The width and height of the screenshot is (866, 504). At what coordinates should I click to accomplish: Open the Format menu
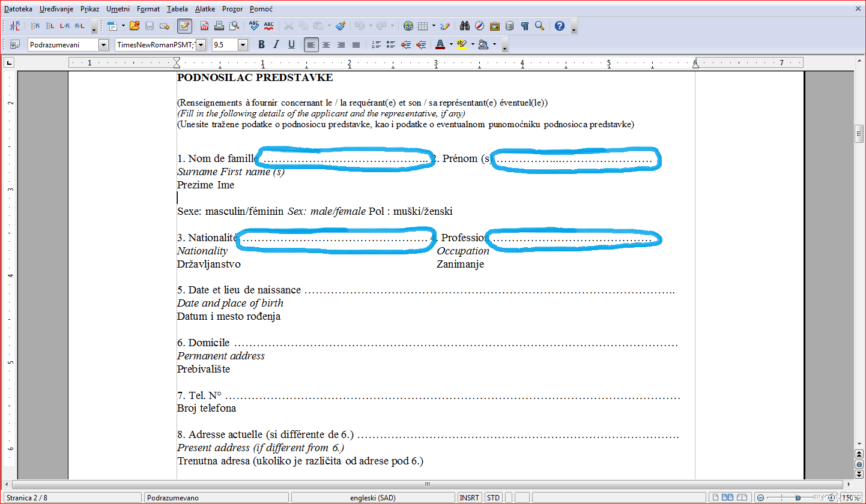point(148,9)
